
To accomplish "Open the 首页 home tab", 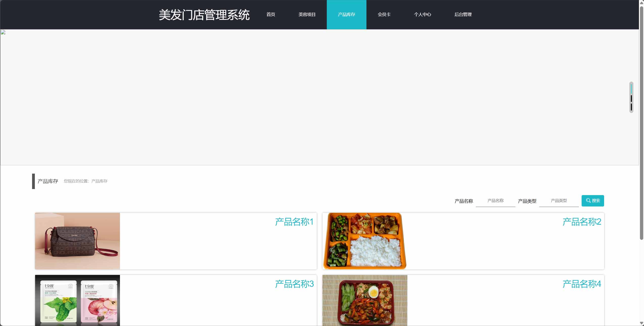I will [271, 15].
